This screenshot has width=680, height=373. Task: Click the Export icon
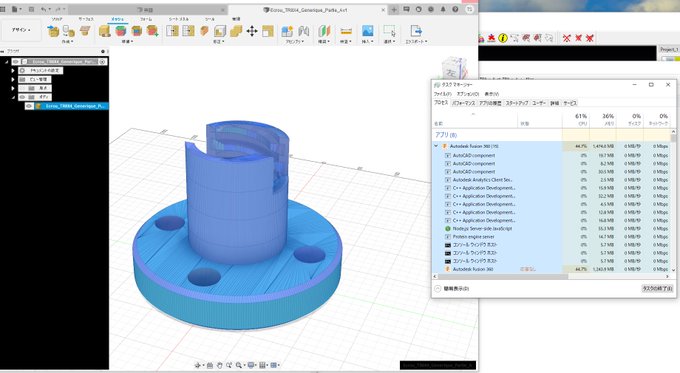(x=415, y=31)
